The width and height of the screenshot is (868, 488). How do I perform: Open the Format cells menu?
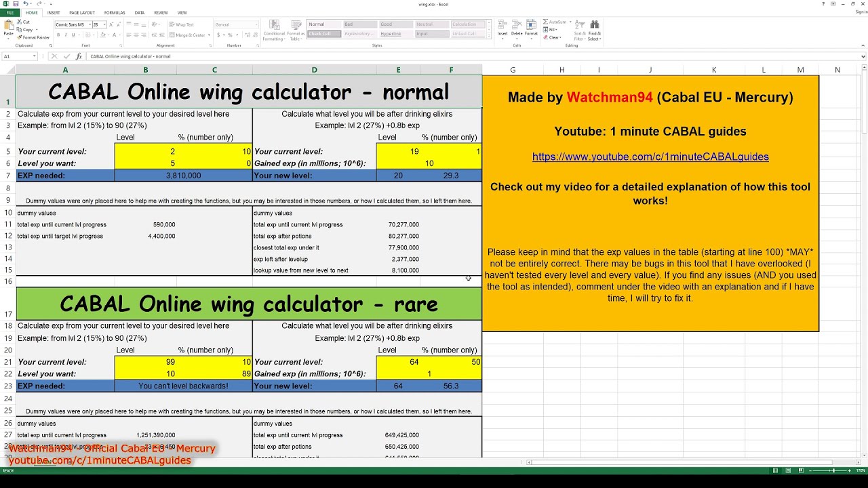531,28
